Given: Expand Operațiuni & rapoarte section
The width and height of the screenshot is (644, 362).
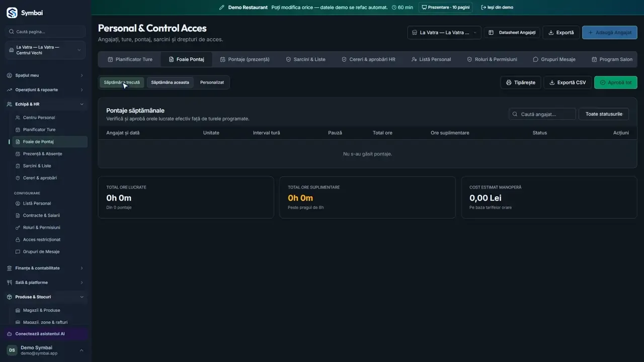Looking at the screenshot, I should pyautogui.click(x=45, y=90).
